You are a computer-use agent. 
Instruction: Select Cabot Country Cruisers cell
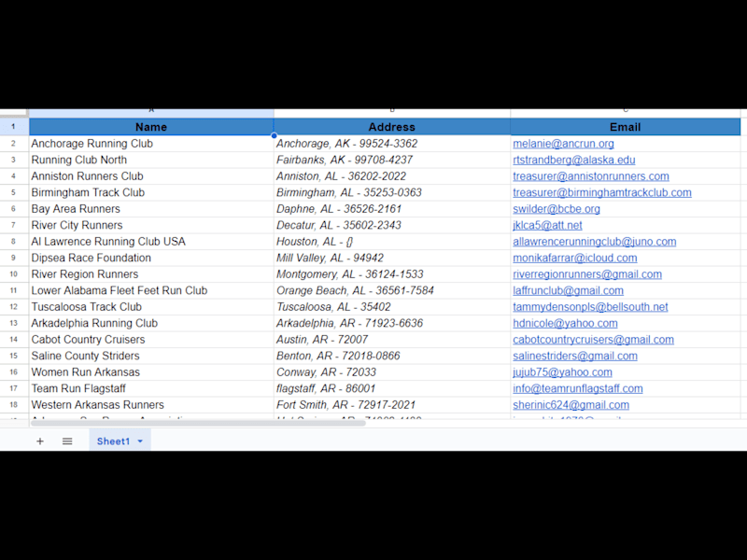151,340
